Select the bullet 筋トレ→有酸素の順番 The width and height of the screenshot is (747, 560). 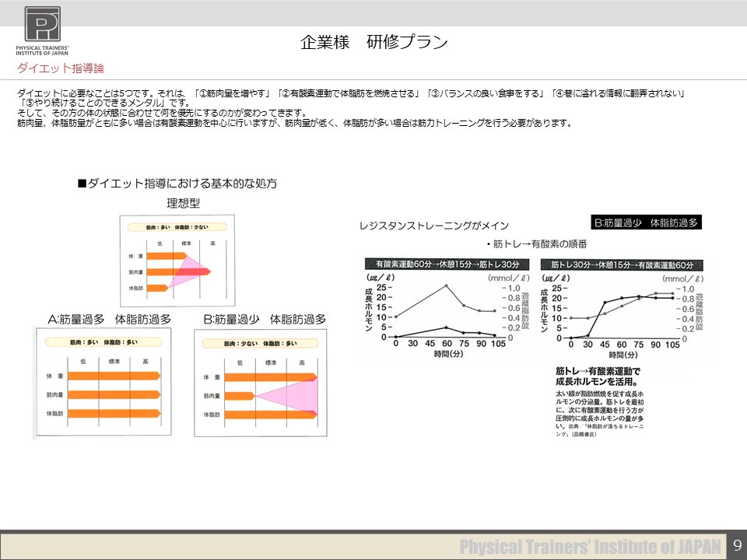(x=537, y=244)
